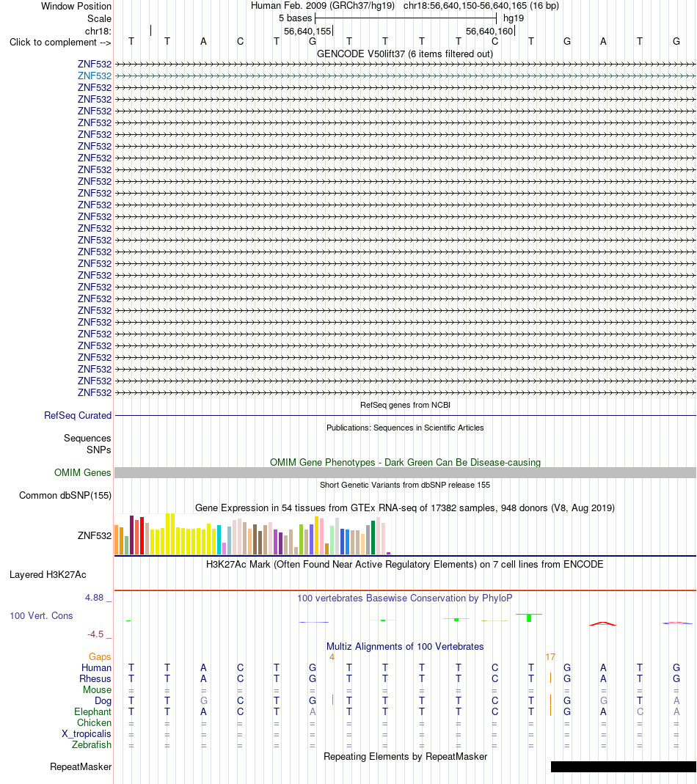Click the orange gap count '17'
The width and height of the screenshot is (697, 784).
pyautogui.click(x=550, y=657)
